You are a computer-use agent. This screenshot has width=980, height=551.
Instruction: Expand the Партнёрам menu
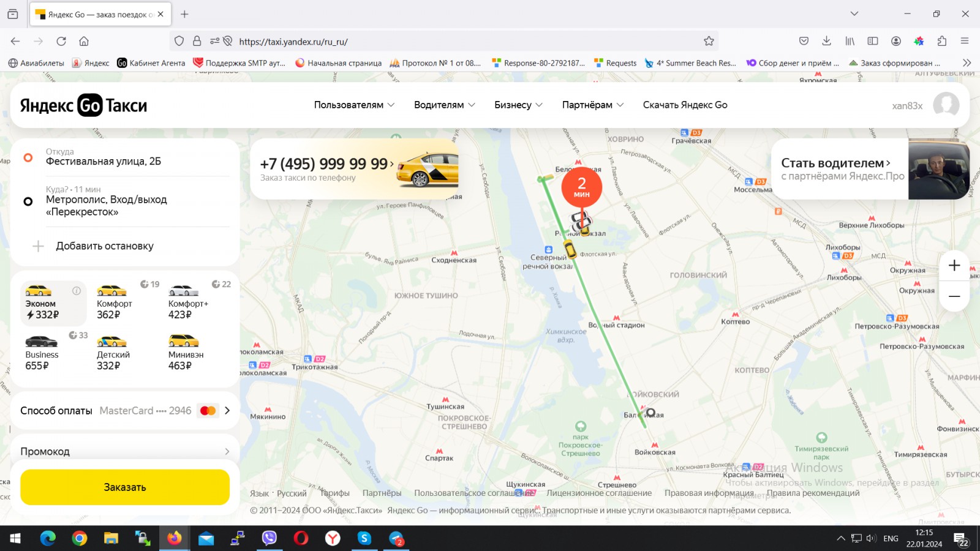pyautogui.click(x=593, y=105)
